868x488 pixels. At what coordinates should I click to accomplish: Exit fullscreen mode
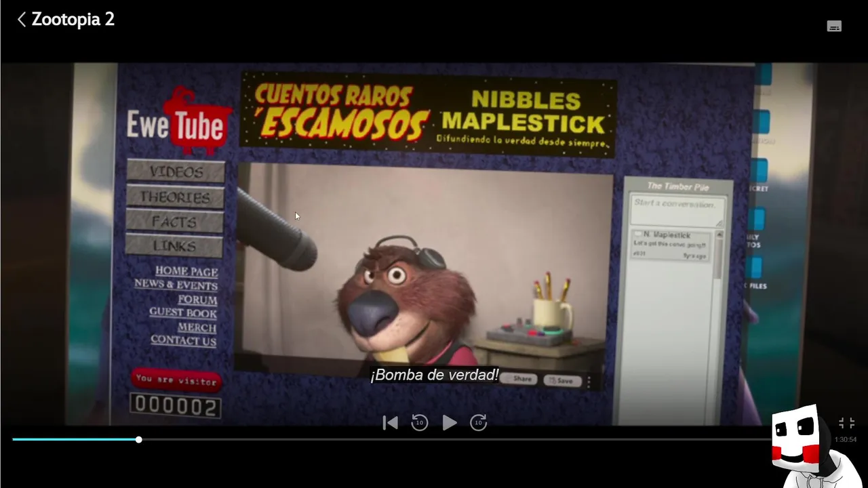(846, 423)
